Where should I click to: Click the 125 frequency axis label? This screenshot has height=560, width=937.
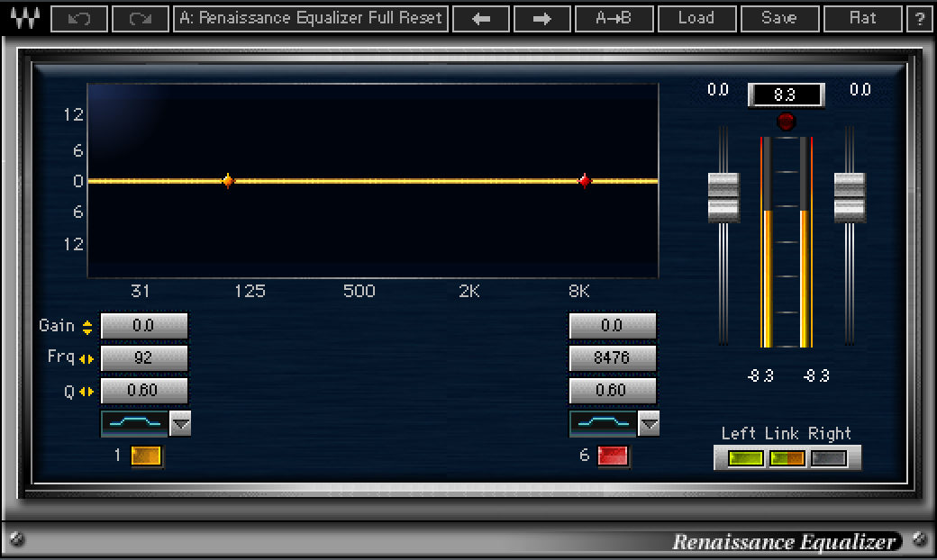click(250, 291)
